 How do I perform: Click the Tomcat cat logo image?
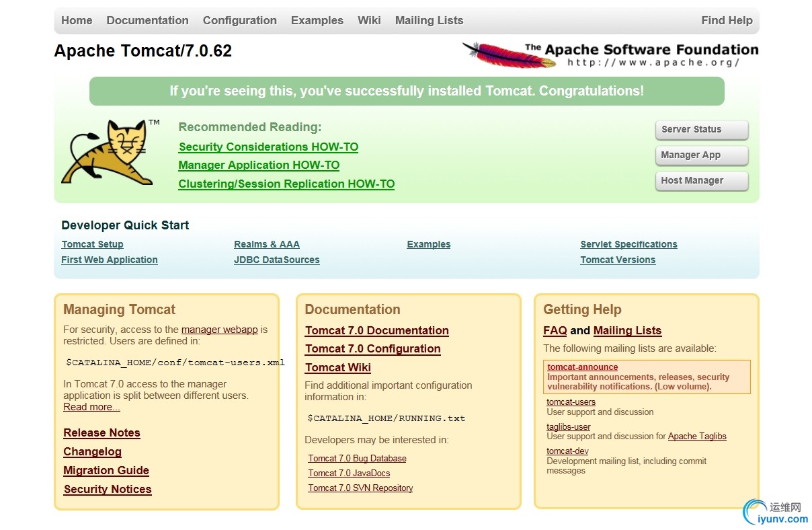[x=111, y=152]
